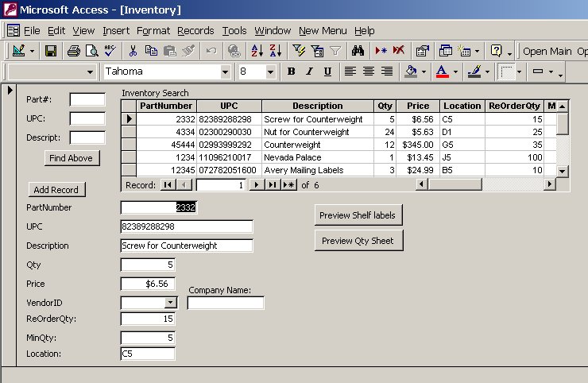
Task: Click the Print icon
Action: coord(73,52)
